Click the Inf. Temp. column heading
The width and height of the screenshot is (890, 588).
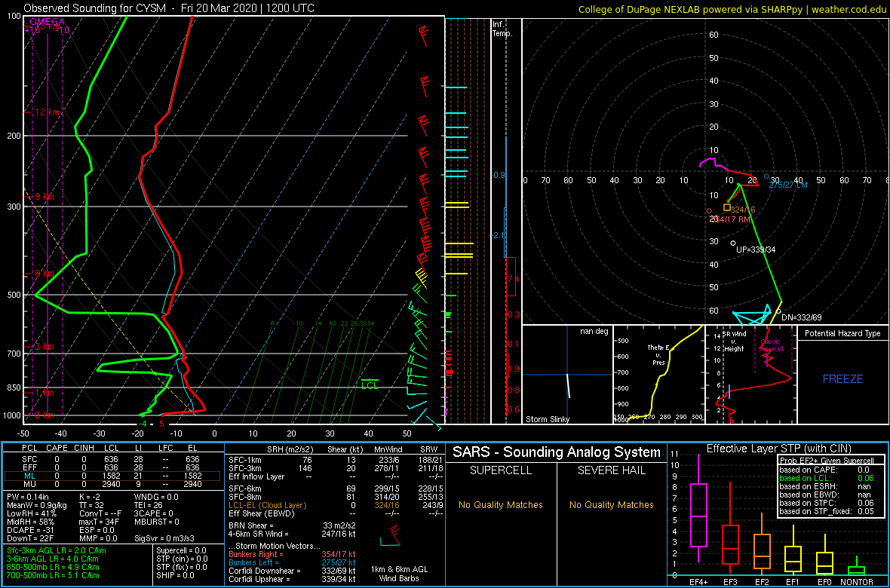(502, 29)
